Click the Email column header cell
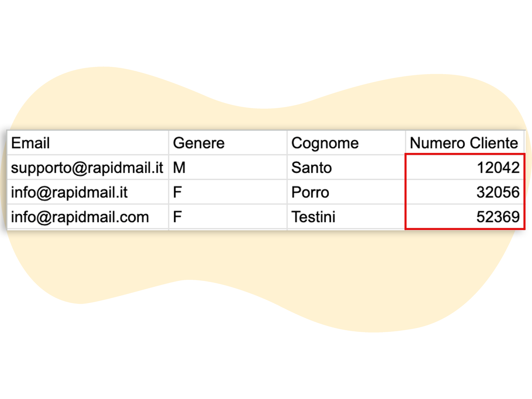This screenshot has width=532, height=399. [87, 143]
